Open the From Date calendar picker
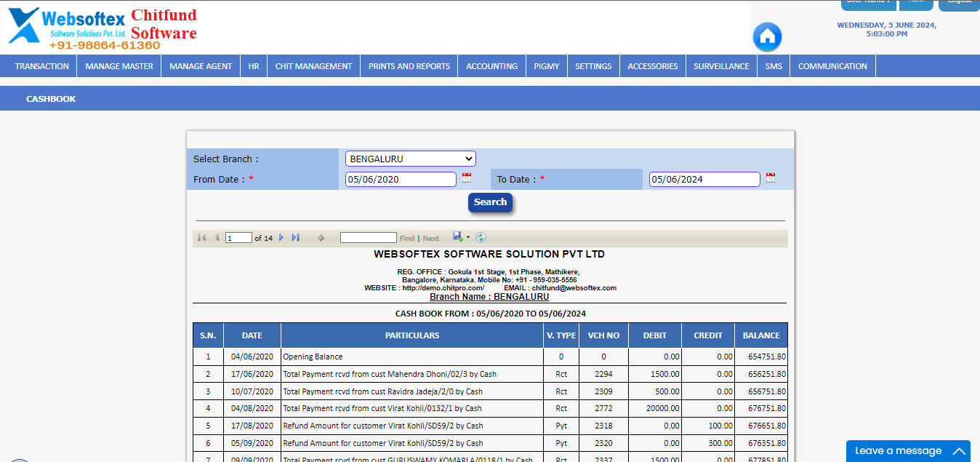 (467, 178)
